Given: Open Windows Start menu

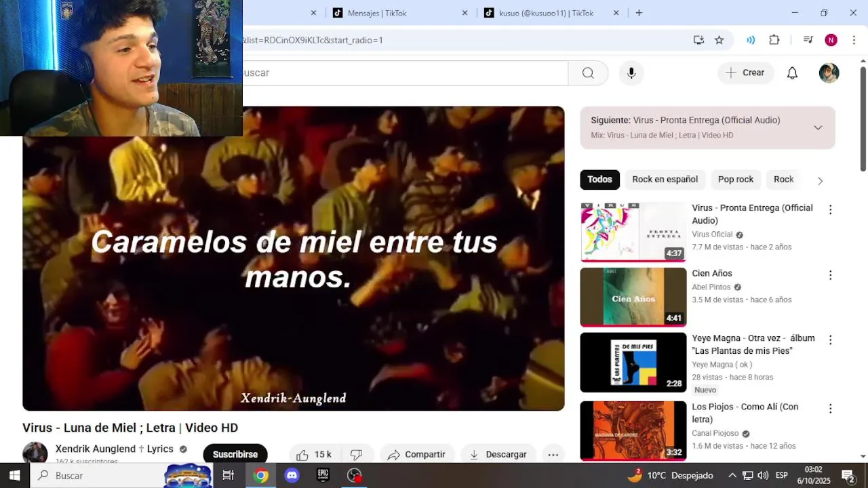Looking at the screenshot, I should [x=14, y=475].
